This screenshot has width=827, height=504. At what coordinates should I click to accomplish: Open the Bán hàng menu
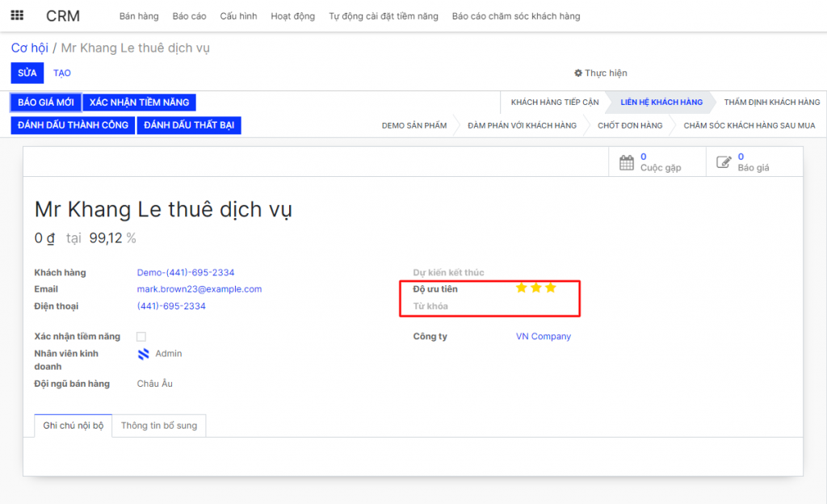point(139,16)
